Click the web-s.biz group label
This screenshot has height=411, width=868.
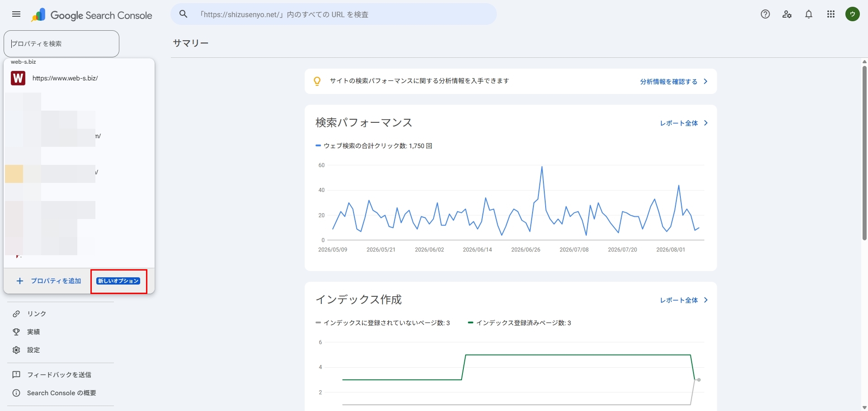(24, 62)
